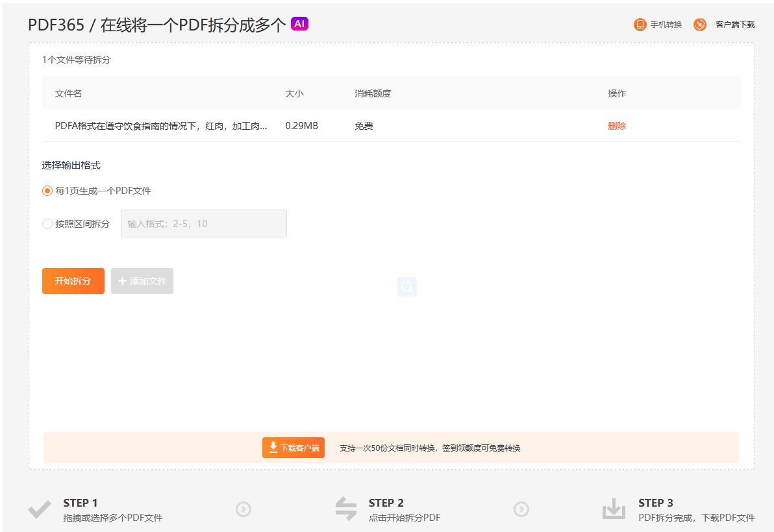This screenshot has width=774, height=532.
Task: Click the arrow circle after STEP 1
Action: coord(243,509)
